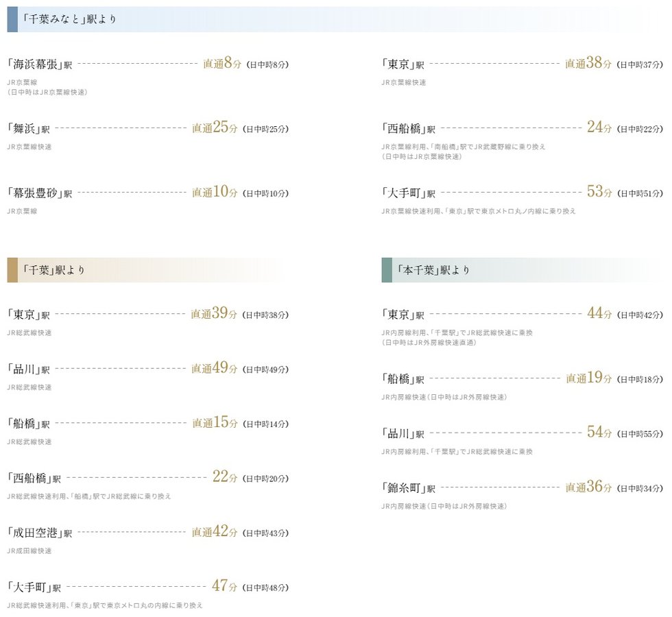
Task: Click the (日中時55分) daytime note
Action: tap(640, 434)
